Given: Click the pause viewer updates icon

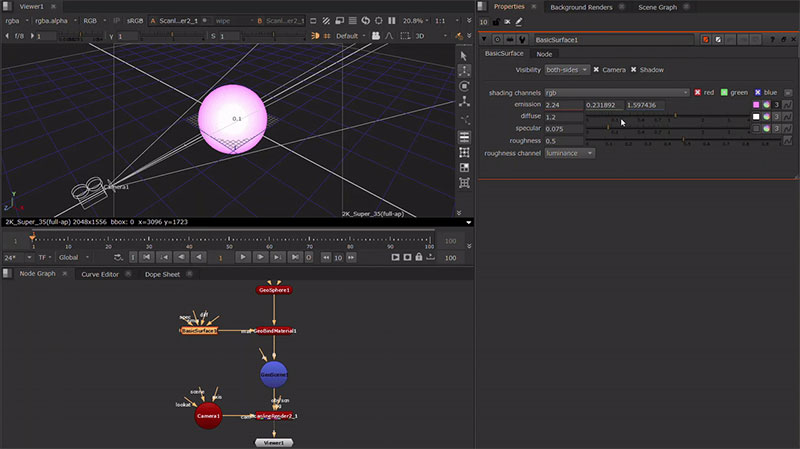Looking at the screenshot, I should tap(391, 20).
